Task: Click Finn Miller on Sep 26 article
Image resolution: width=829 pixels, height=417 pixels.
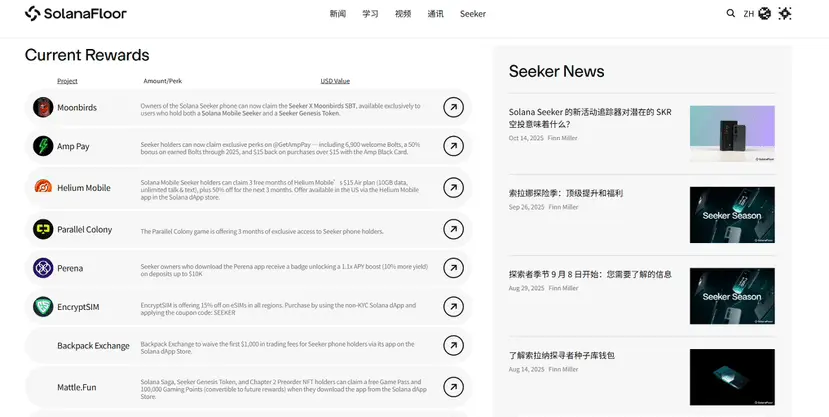Action: tap(564, 207)
